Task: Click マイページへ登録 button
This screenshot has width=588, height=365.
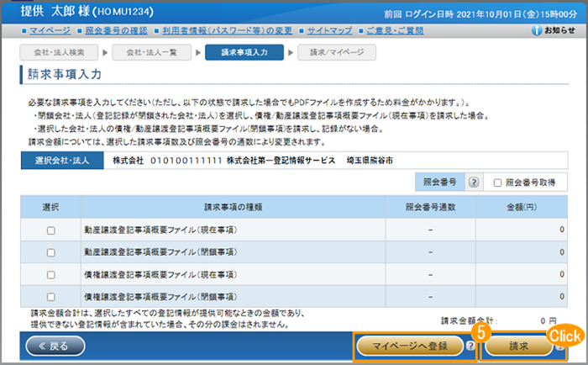Action: [x=410, y=346]
